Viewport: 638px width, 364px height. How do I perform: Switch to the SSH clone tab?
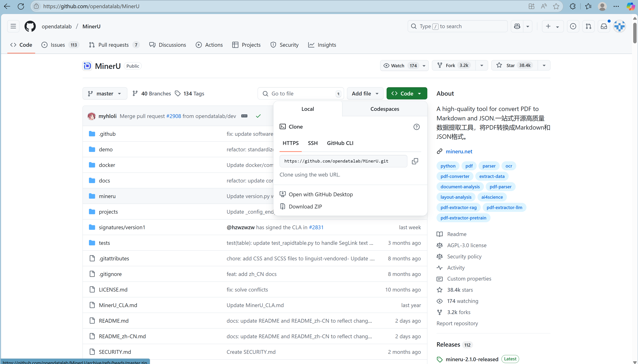pos(312,143)
